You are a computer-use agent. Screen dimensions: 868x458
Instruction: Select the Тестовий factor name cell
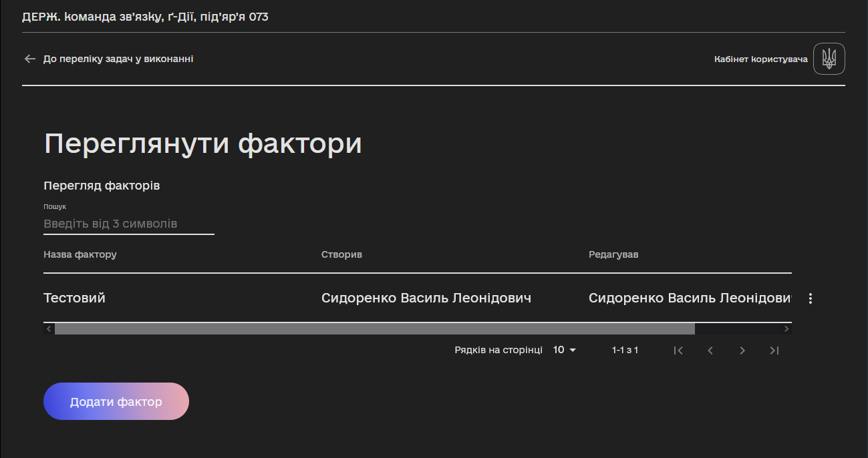click(74, 298)
